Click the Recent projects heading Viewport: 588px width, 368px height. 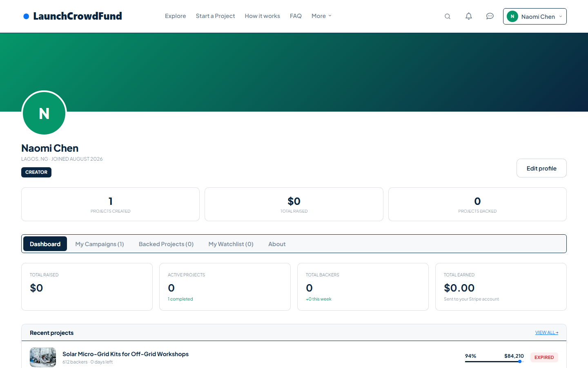[51, 333]
